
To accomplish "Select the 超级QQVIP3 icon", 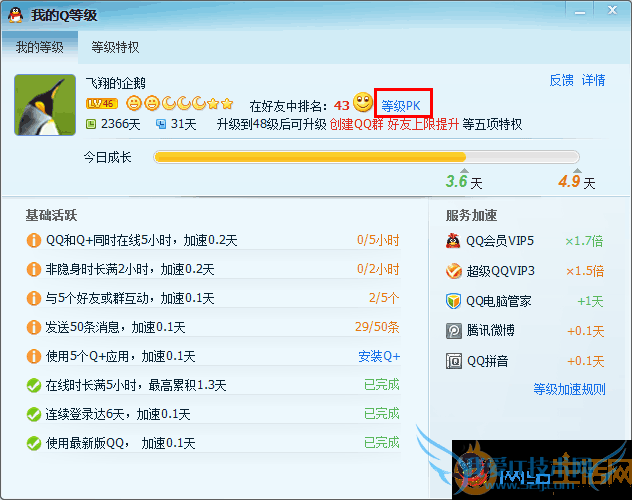I will (453, 271).
